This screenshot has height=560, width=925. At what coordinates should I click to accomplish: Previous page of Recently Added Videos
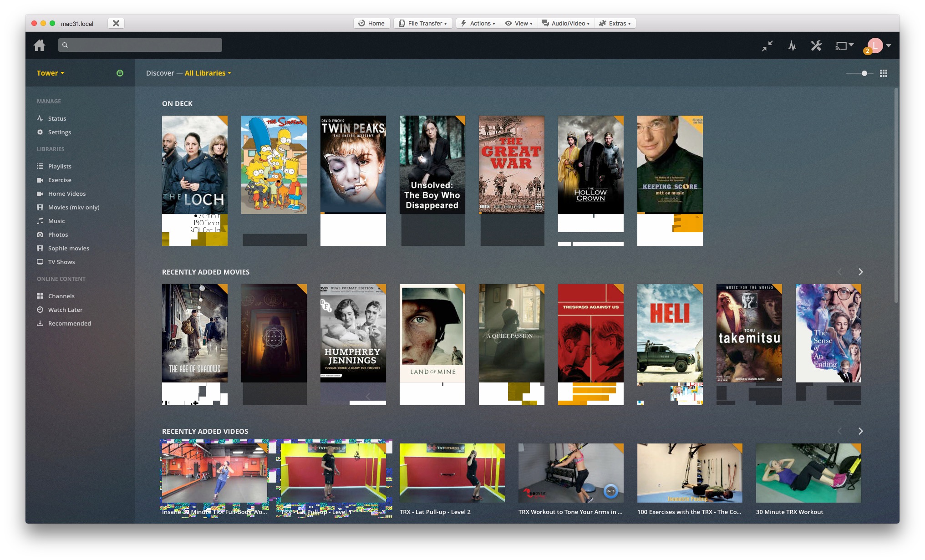(x=839, y=431)
